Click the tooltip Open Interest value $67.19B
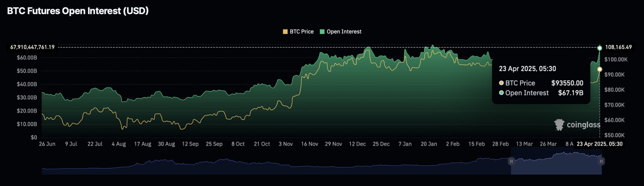 (571, 93)
